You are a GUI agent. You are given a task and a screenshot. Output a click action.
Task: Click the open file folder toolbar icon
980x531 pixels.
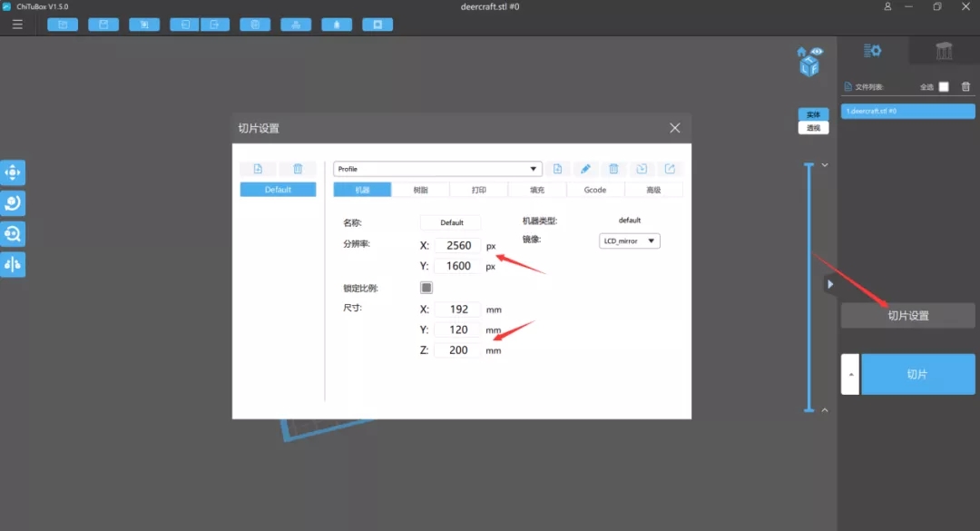pos(63,25)
